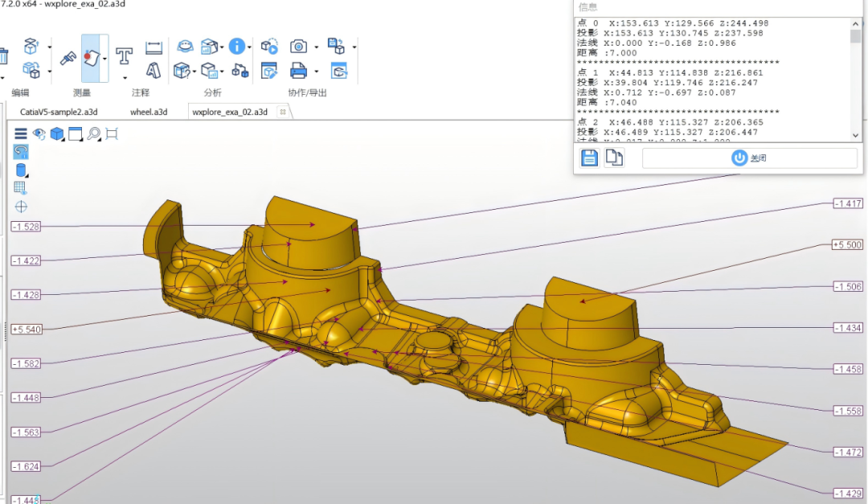Switch to the CatiaV5-sample2.a3d tab
This screenshot has width=868, height=504.
(x=59, y=112)
